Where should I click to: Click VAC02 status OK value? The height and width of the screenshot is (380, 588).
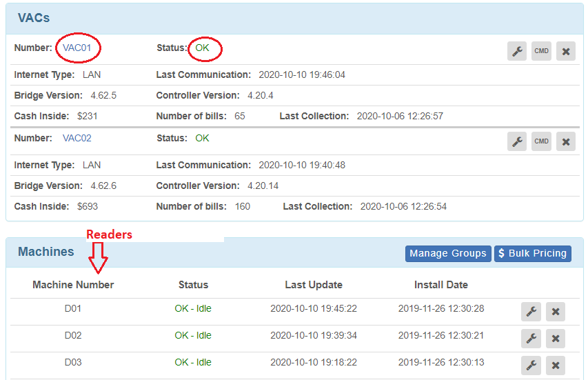[x=202, y=138]
